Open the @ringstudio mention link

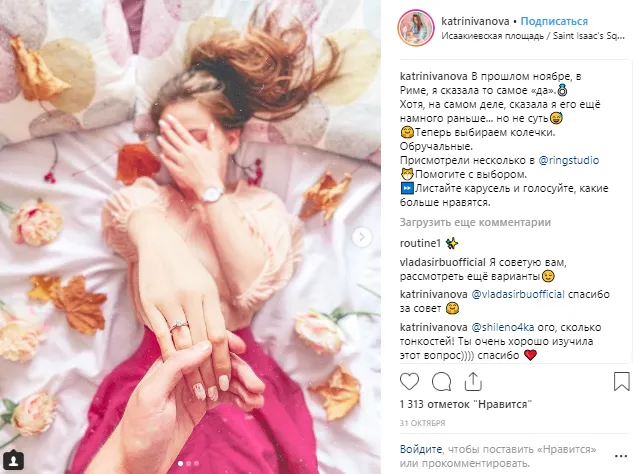point(568,160)
